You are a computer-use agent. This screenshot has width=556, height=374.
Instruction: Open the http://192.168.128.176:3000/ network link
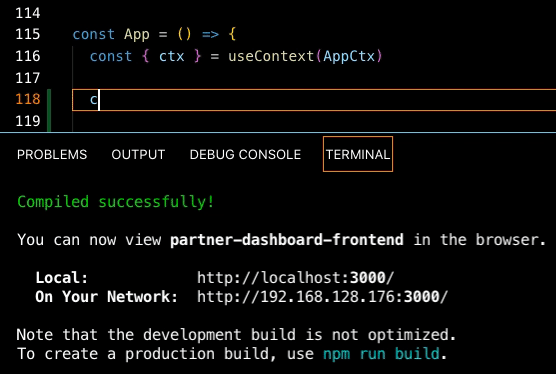(x=323, y=296)
